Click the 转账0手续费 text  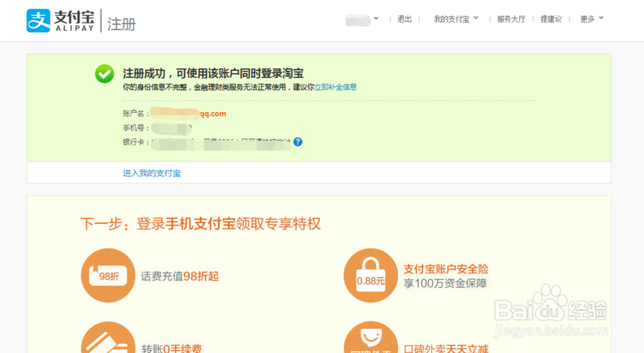[172, 348]
